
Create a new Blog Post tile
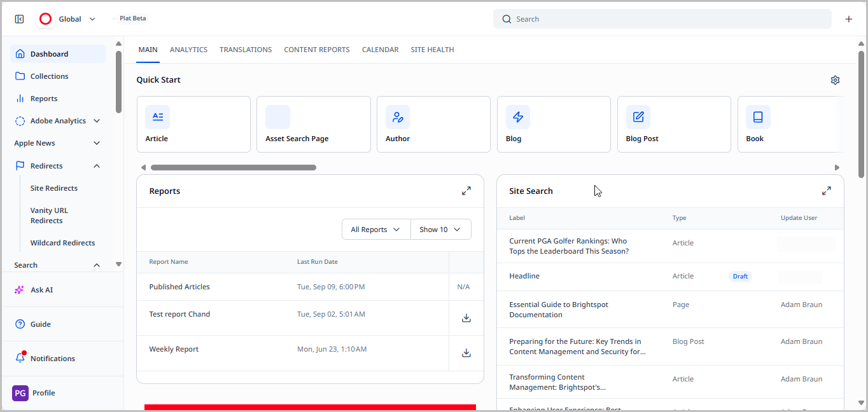click(673, 125)
